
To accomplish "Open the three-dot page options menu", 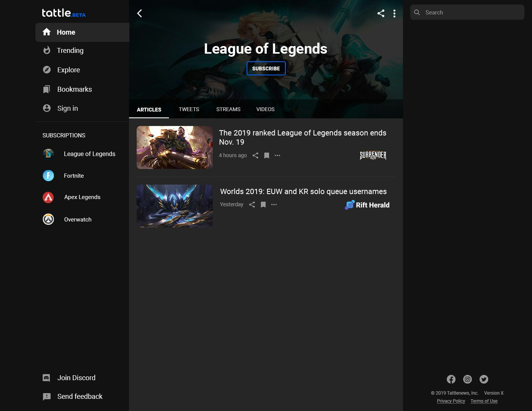I will [x=394, y=13].
